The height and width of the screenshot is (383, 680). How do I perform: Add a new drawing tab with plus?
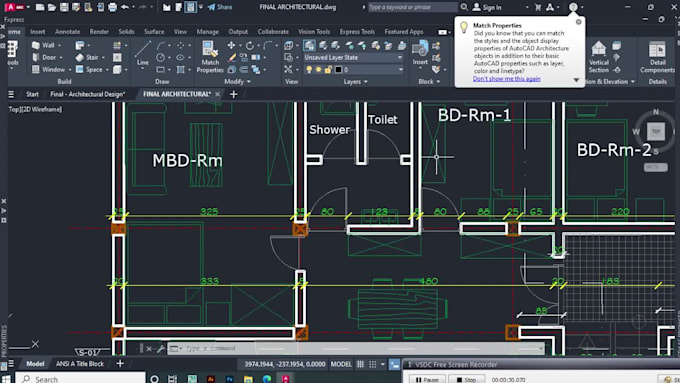233,94
